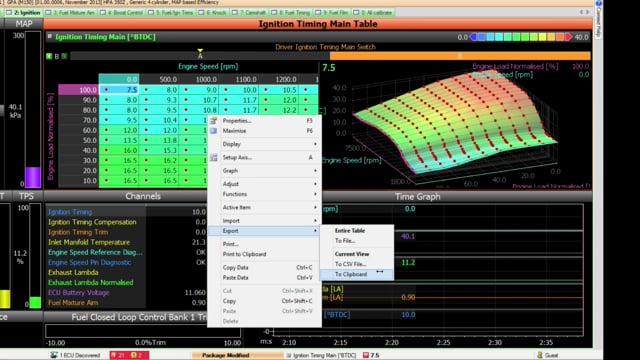This screenshot has height=360, width=640.
Task: Click the green icon left of B
Action: coord(49,56)
